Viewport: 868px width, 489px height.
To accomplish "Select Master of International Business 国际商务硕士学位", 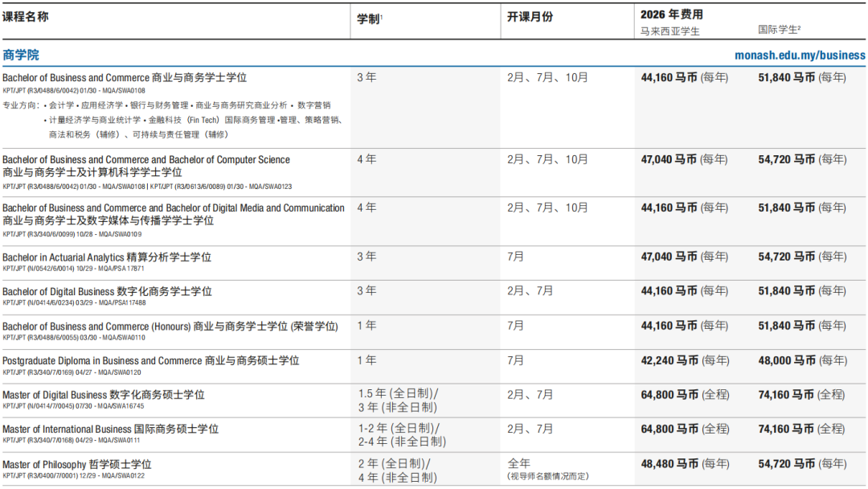I will coord(110,429).
